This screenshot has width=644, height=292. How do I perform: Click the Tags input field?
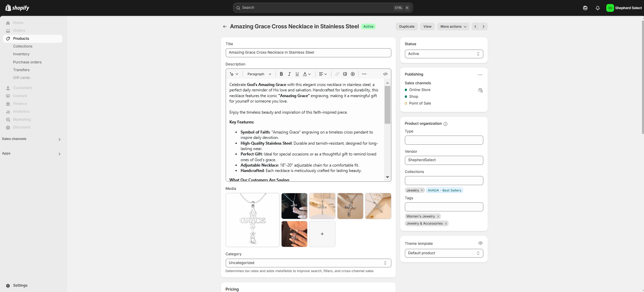(444, 207)
